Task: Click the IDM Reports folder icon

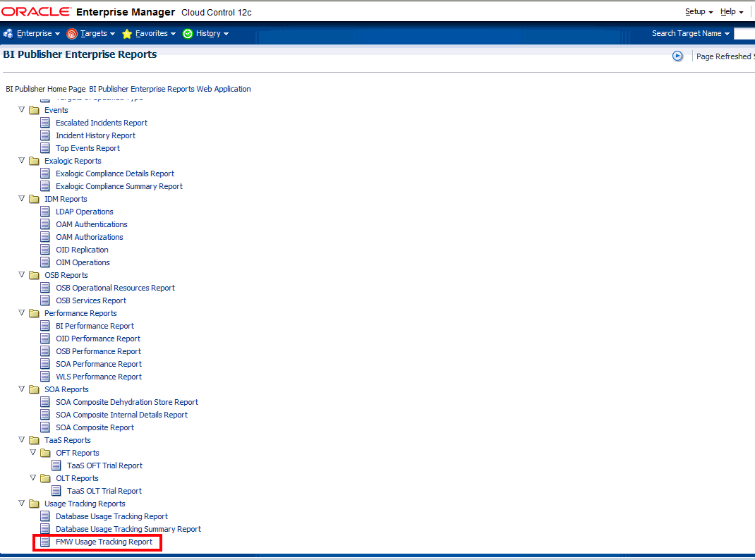Action: 34,199
